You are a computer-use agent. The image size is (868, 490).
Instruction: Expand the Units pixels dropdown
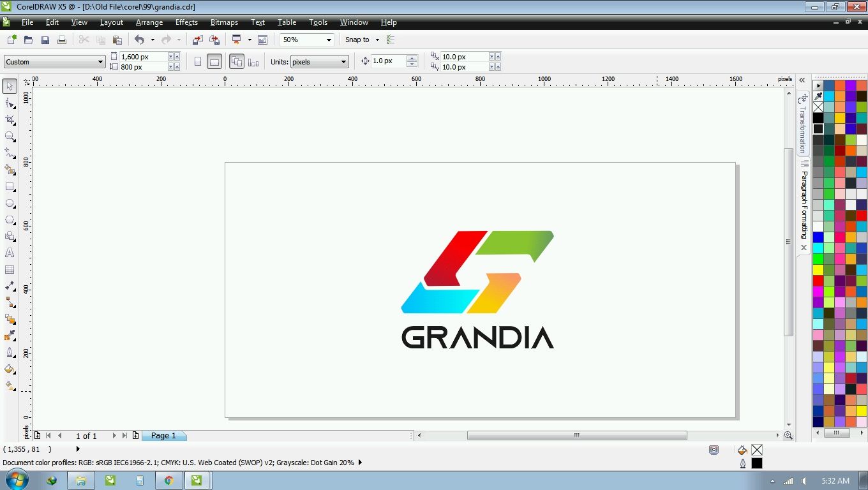(x=343, y=62)
